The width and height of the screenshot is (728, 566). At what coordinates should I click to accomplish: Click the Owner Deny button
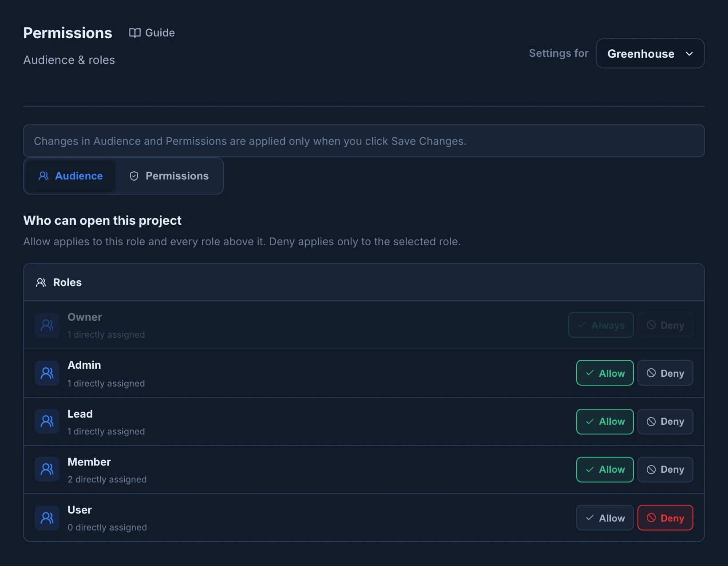click(x=665, y=325)
